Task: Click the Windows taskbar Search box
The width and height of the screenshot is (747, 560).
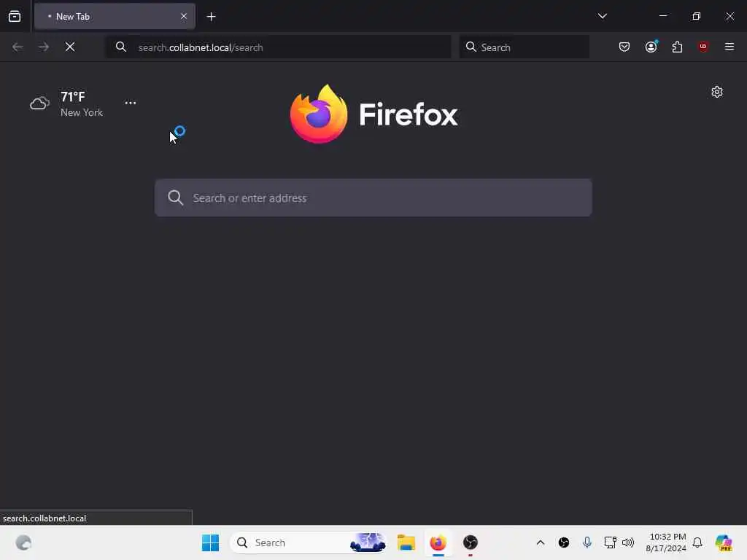Action: (309, 542)
